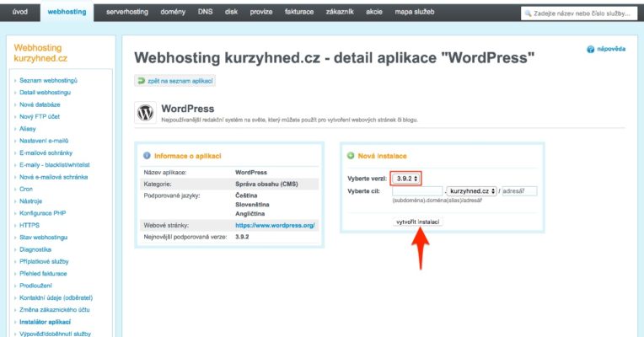Click the blue info icon beside Informace o aplikaci
This screenshot has height=337, width=644.
pos(147,156)
